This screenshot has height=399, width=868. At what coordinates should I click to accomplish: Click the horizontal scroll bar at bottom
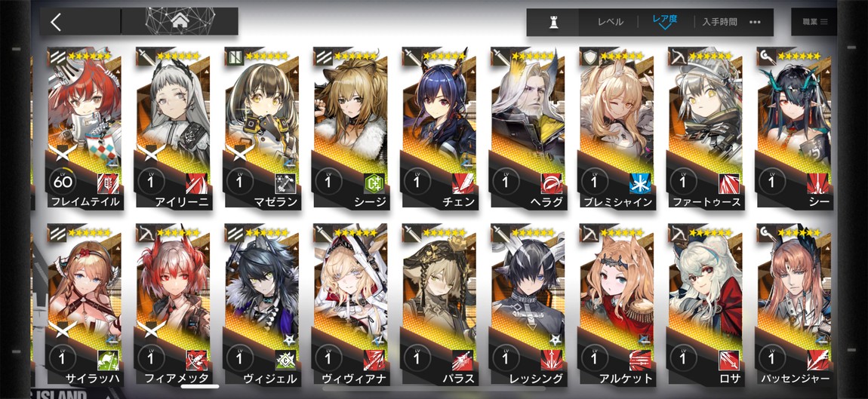pyautogui.click(x=200, y=386)
